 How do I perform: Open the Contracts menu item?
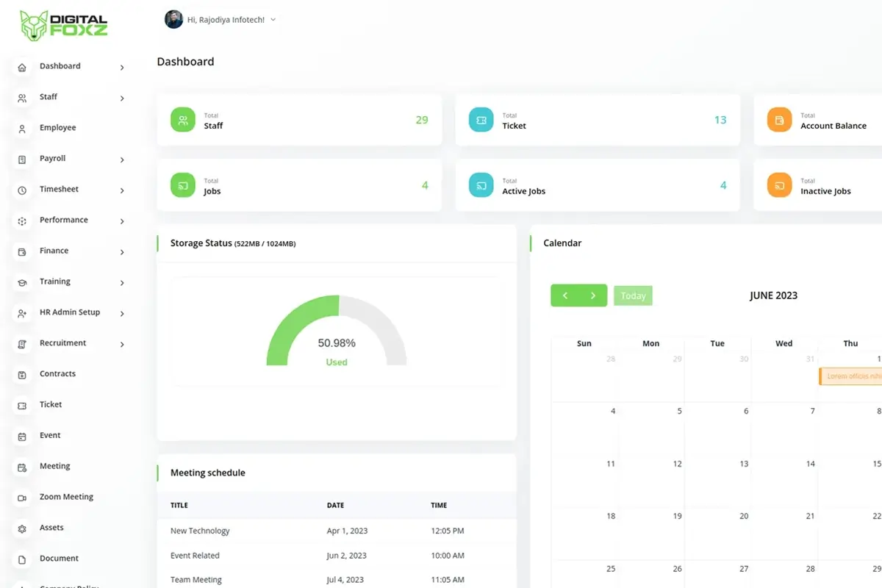(x=57, y=374)
